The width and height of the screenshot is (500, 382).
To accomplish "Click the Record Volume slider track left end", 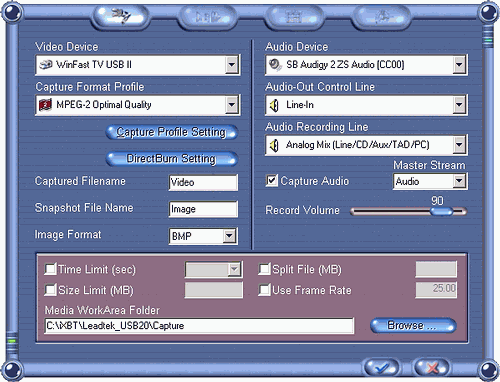I will [x=354, y=211].
